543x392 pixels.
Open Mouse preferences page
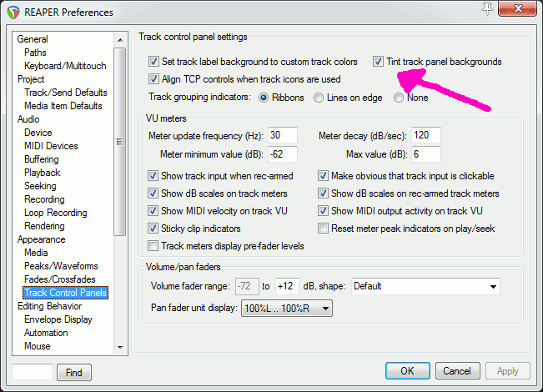coord(37,346)
